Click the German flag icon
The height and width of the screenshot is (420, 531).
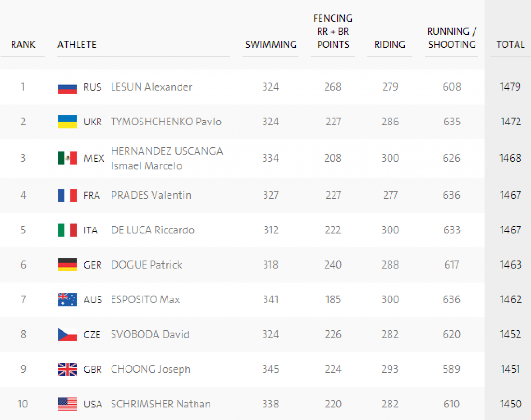pyautogui.click(x=68, y=265)
